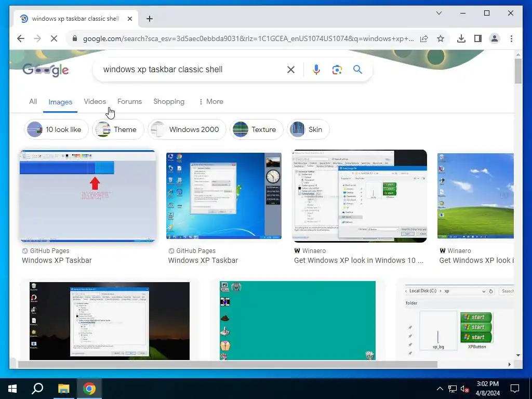Click the Chrome taskbar icon
The image size is (532, 399).
pyautogui.click(x=89, y=389)
